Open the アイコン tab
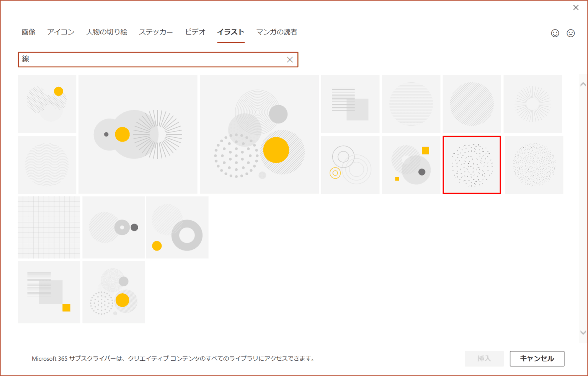Image resolution: width=588 pixels, height=376 pixels. (60, 32)
